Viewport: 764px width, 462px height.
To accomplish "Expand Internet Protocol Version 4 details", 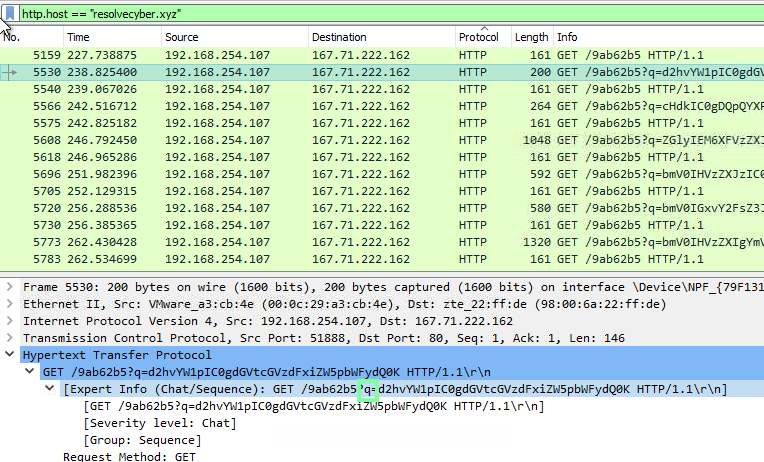I will coord(10,321).
